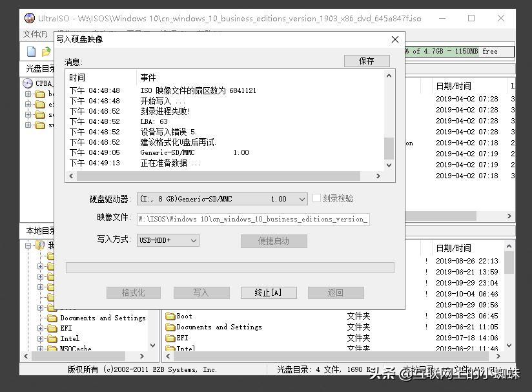Screen dimensions: 532x392
Task: Click the My Computer icon in local directory tree
Action: click(x=40, y=245)
